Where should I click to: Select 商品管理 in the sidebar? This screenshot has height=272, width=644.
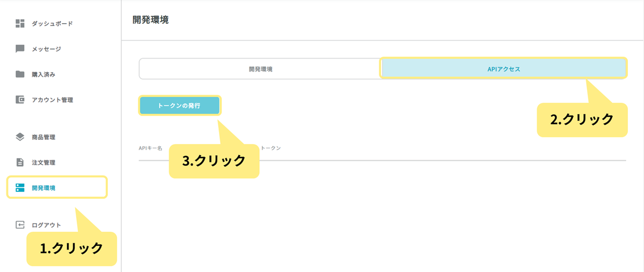(x=43, y=137)
